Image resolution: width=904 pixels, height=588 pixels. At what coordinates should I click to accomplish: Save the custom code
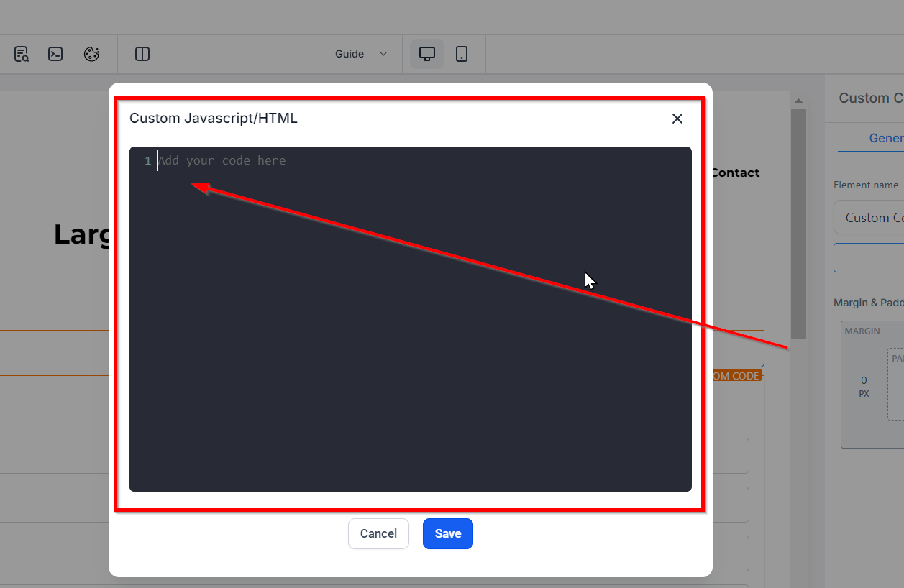[x=448, y=533]
